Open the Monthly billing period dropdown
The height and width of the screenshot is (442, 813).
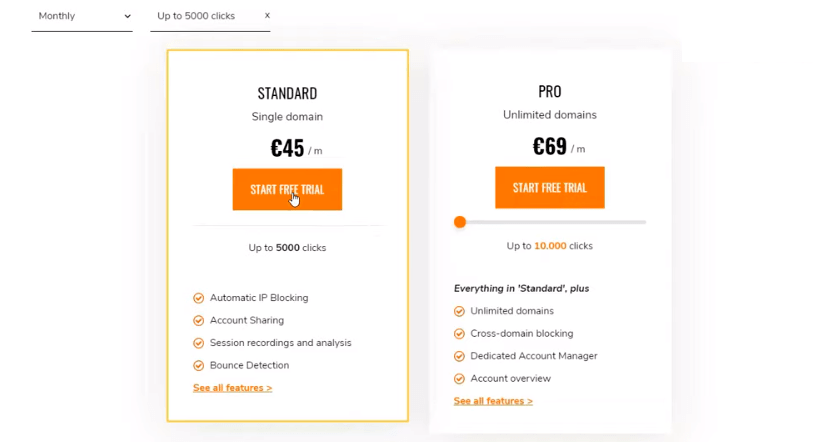82,16
